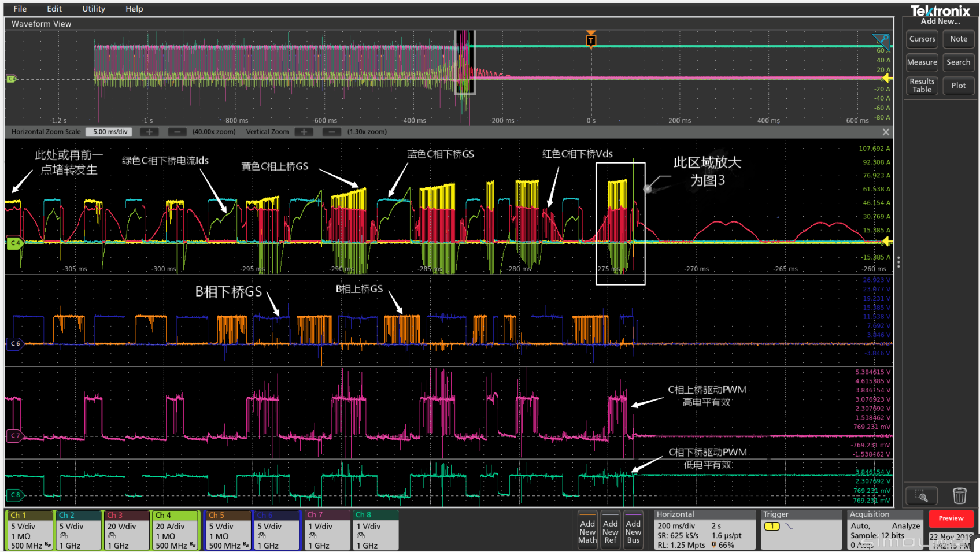Open the Results Table
This screenshot has width=980, height=552.
pyautogui.click(x=922, y=86)
